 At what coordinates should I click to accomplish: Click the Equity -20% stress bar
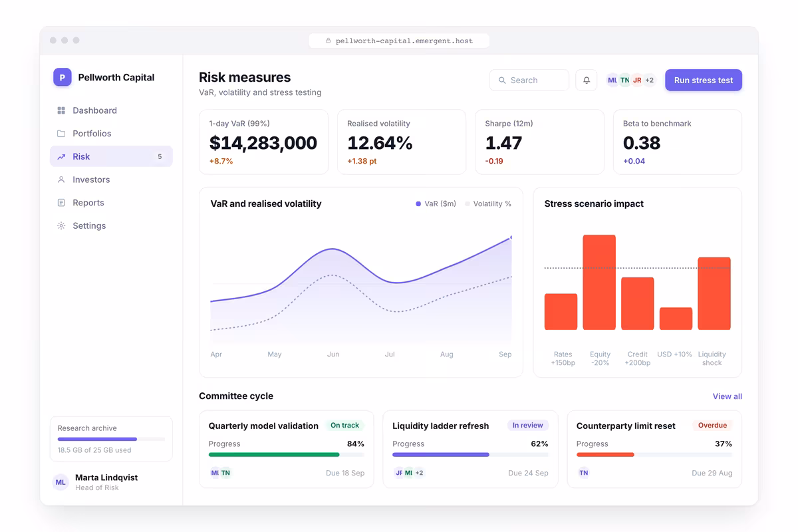click(599, 282)
